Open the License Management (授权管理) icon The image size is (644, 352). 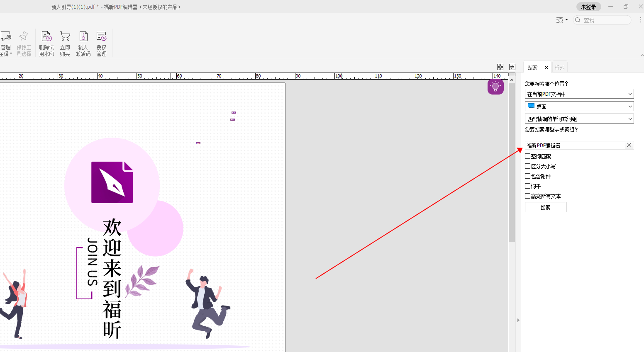pos(101,37)
